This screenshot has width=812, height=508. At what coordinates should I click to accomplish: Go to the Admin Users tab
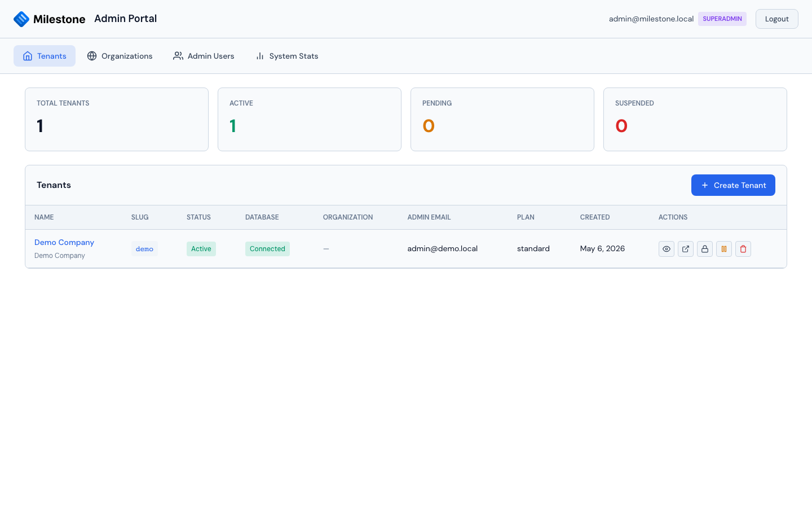204,56
